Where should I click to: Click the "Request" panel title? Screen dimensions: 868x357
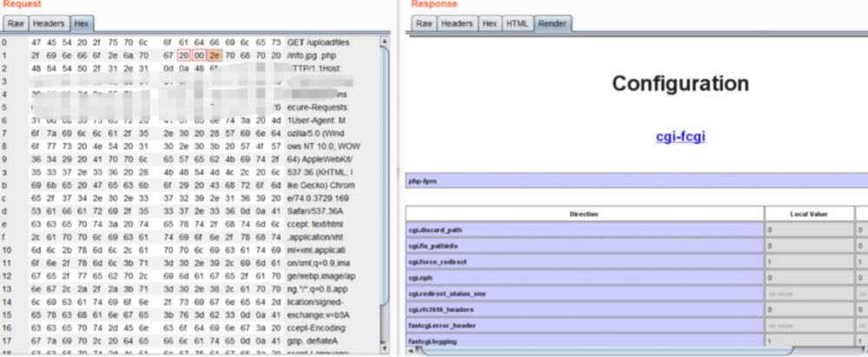(23, 4)
